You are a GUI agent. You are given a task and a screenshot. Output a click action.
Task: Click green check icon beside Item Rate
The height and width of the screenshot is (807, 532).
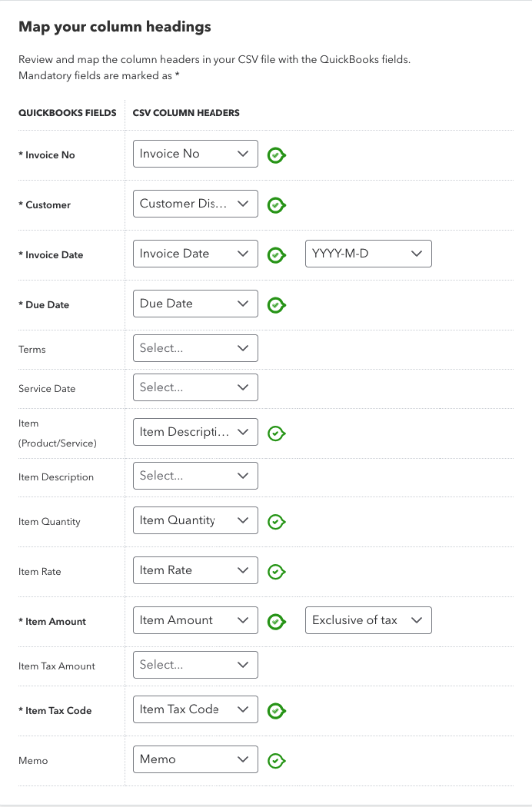pos(276,572)
